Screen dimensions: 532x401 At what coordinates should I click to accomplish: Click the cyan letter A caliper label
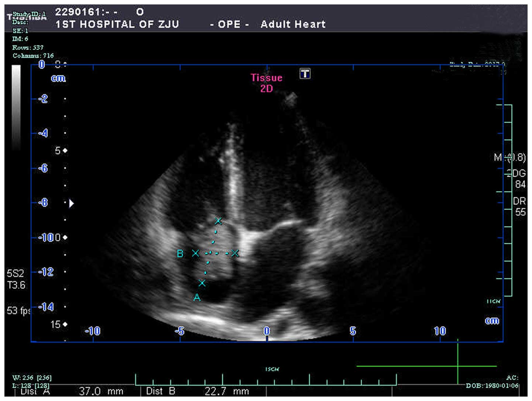[x=197, y=297]
